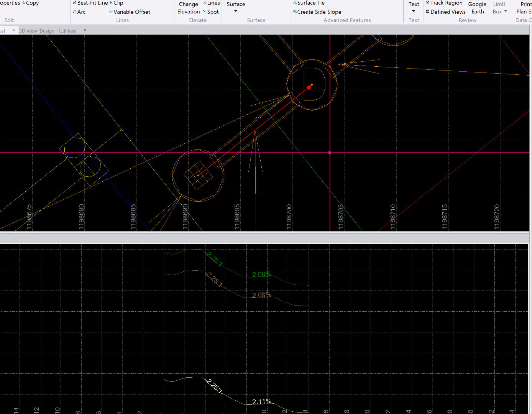532x414 pixels.
Task: Click the Best-Fit Line tool icon
Action: [x=75, y=3]
